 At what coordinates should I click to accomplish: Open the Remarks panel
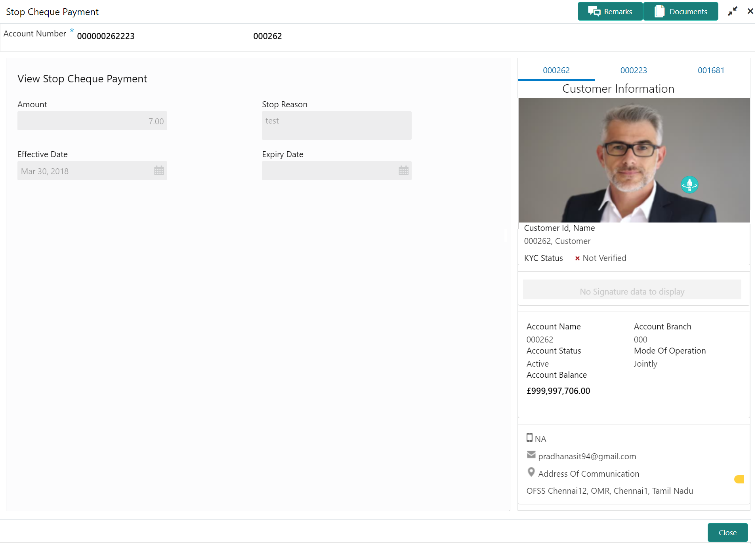610,11
